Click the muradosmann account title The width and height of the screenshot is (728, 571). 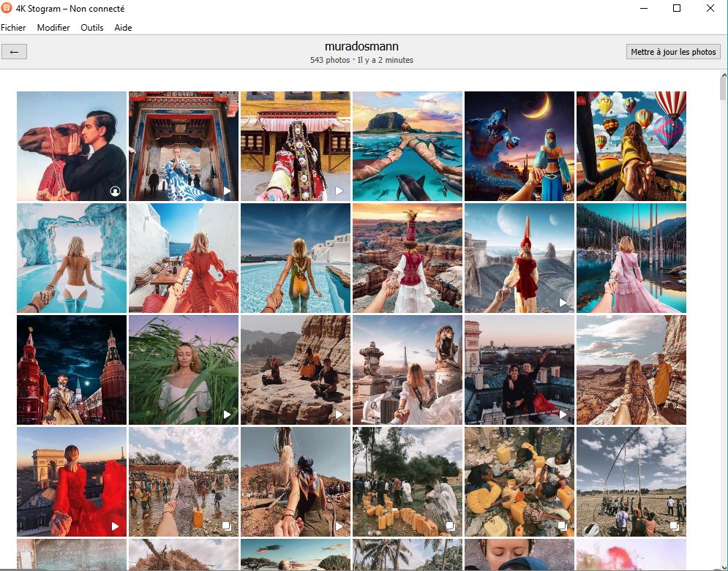(x=361, y=47)
